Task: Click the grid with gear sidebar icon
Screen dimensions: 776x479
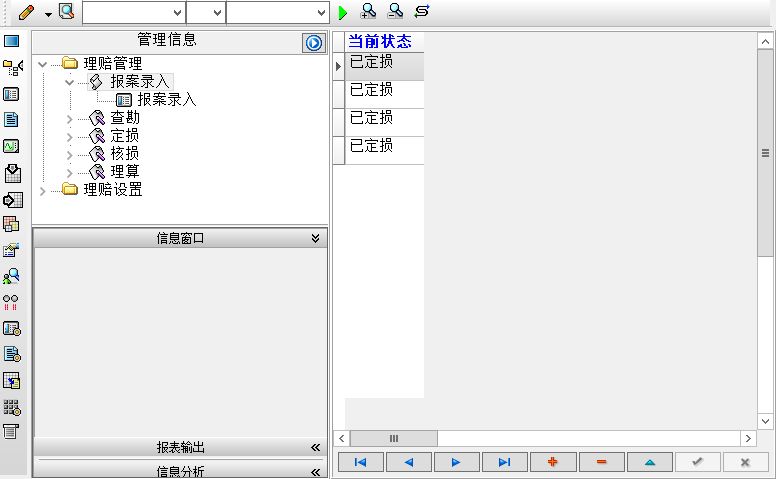Action: 12,407
